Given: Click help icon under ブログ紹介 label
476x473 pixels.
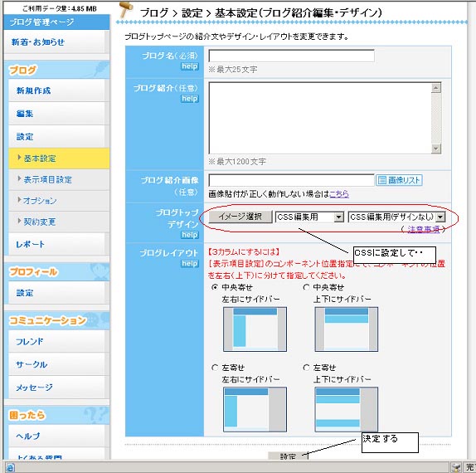Looking at the screenshot, I should (x=190, y=99).
